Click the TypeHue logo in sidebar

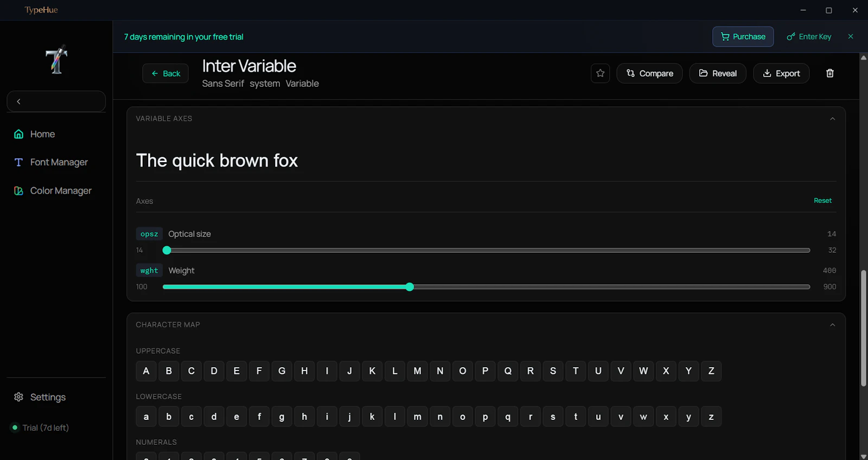pyautogui.click(x=56, y=59)
